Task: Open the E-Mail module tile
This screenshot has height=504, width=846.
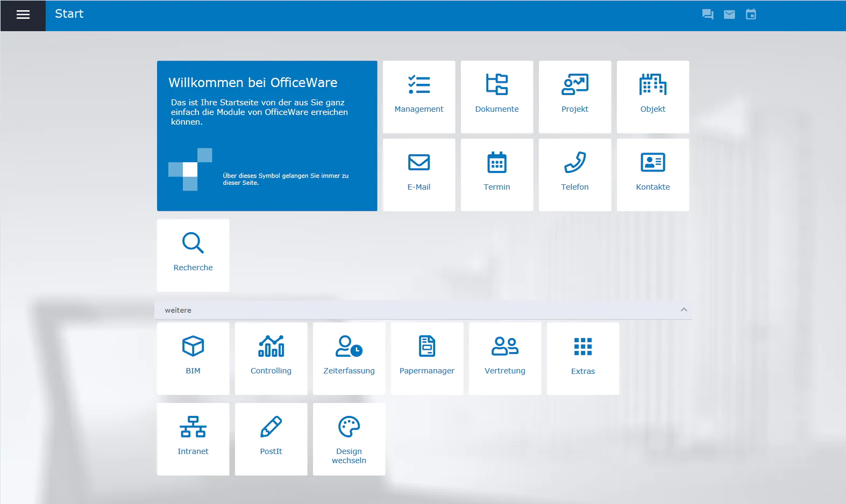Action: [418, 175]
